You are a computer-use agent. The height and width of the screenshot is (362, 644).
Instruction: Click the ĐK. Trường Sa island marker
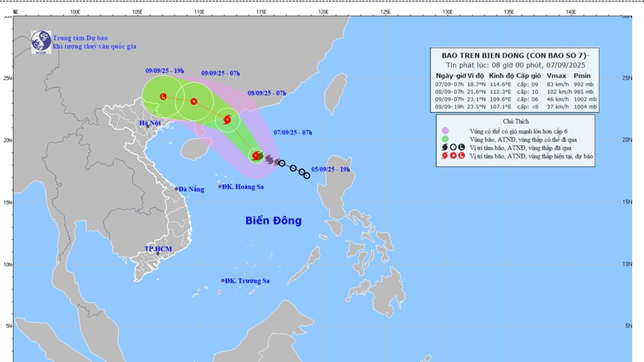(x=223, y=281)
